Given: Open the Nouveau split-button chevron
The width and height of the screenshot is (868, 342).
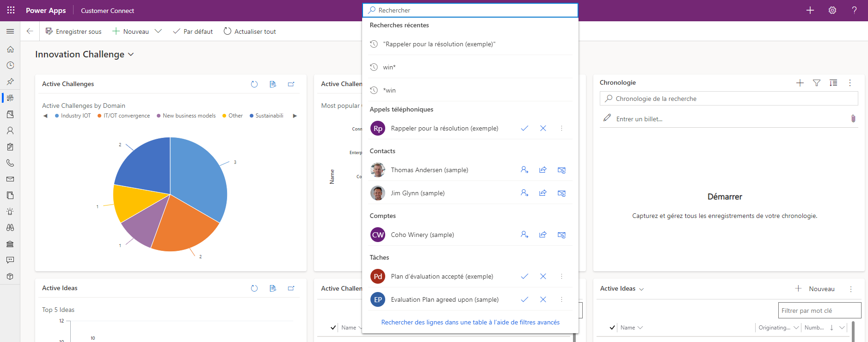Looking at the screenshot, I should click(x=158, y=31).
